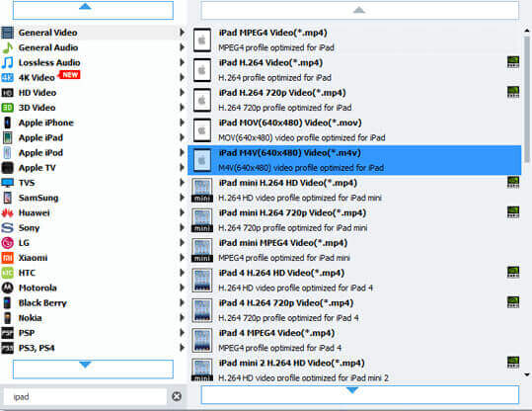Click the Apple TV category icon
This screenshot has height=411, width=532.
(x=8, y=168)
